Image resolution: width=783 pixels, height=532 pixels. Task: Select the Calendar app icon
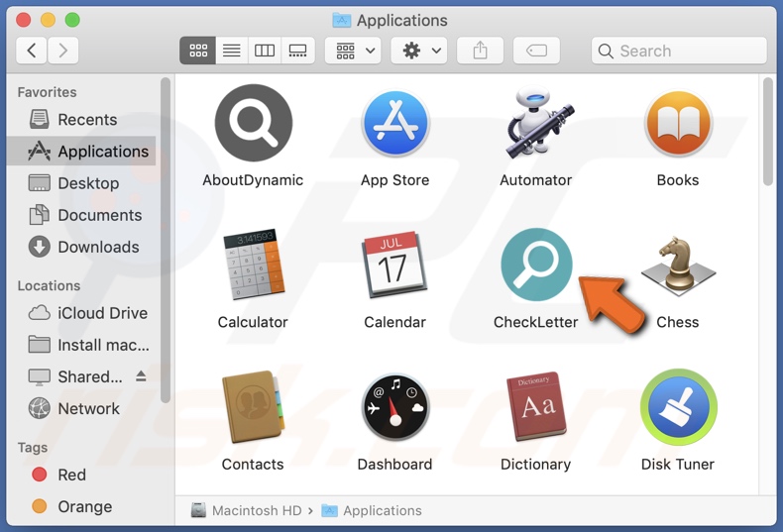(x=395, y=265)
